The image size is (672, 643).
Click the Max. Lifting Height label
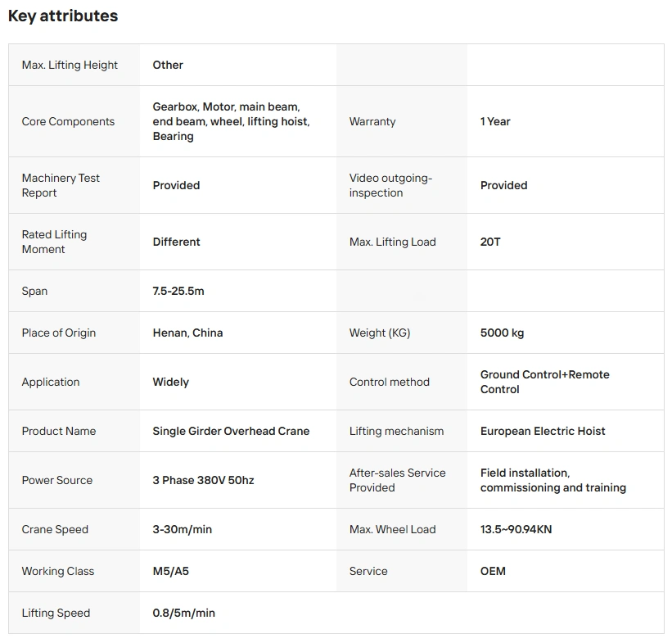coord(70,65)
